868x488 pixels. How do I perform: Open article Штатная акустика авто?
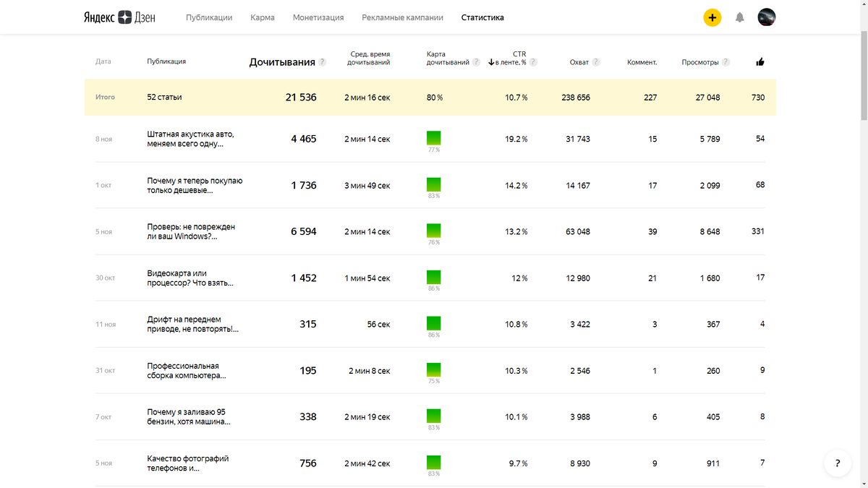tap(190, 139)
